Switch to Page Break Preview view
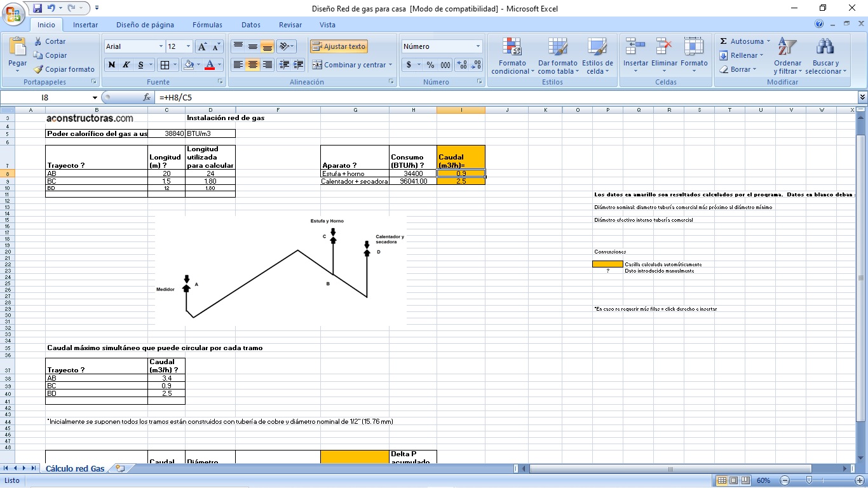 point(745,481)
